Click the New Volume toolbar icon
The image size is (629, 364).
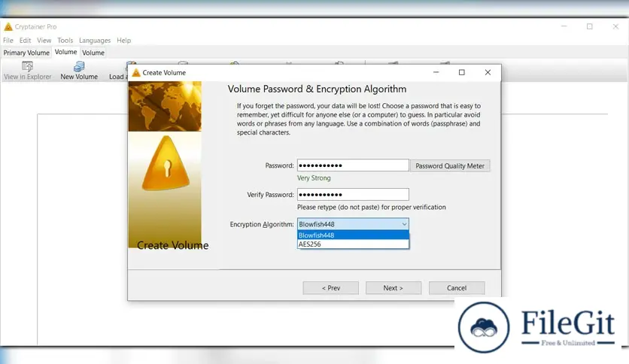coord(79,66)
